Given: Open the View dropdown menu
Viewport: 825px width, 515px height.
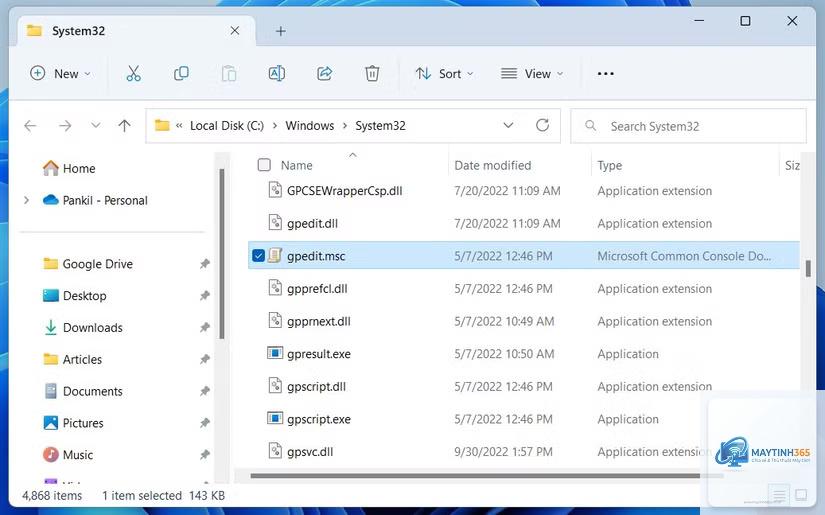Looking at the screenshot, I should pos(532,74).
